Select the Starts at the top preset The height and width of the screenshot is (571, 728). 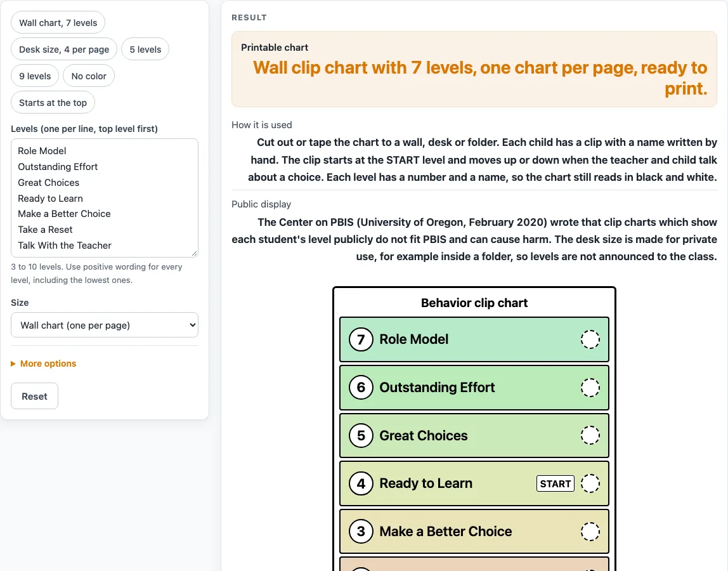pyautogui.click(x=53, y=103)
